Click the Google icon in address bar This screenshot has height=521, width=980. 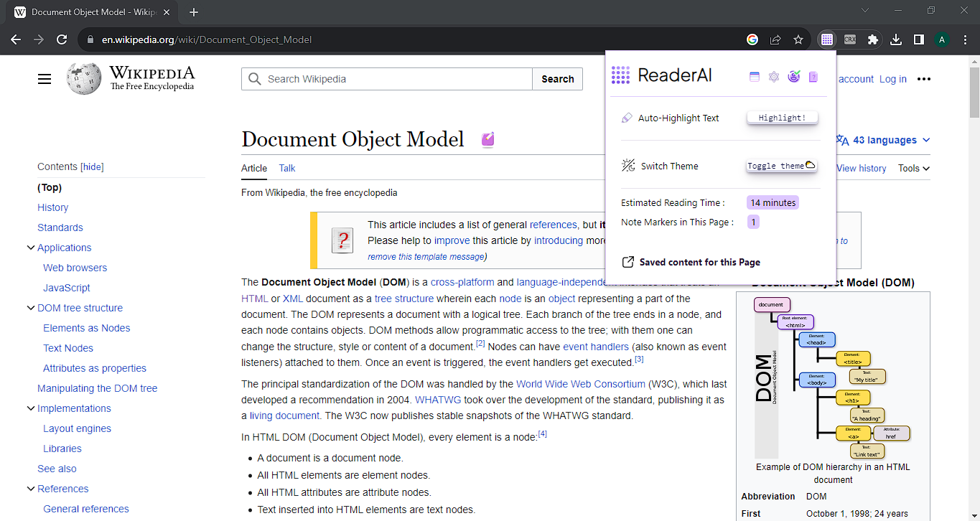point(752,39)
